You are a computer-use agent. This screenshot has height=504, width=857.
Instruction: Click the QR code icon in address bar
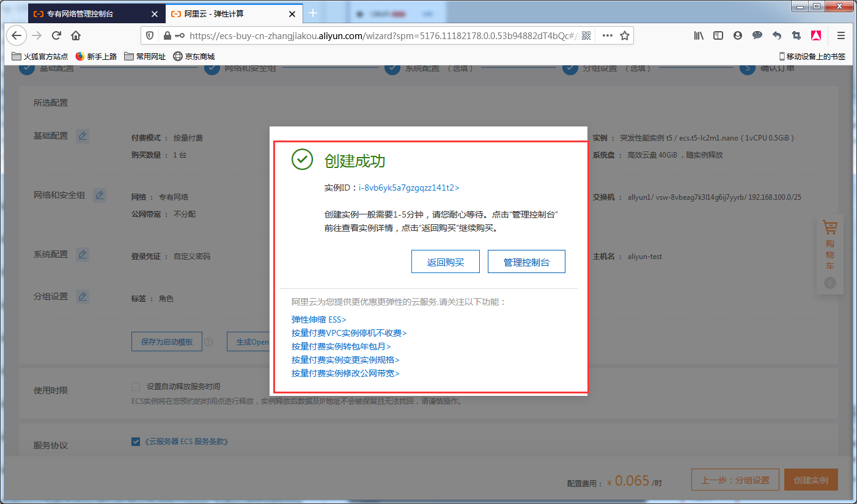[x=586, y=35]
